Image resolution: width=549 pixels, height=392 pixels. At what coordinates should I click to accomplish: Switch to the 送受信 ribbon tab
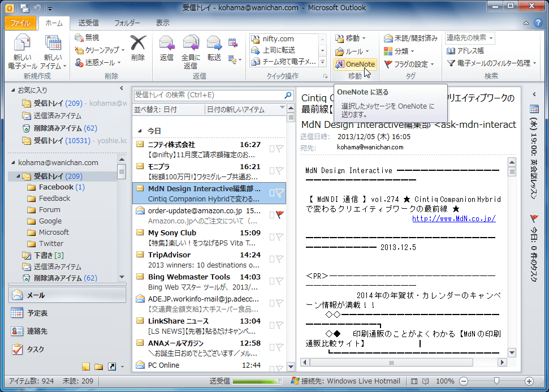click(88, 23)
